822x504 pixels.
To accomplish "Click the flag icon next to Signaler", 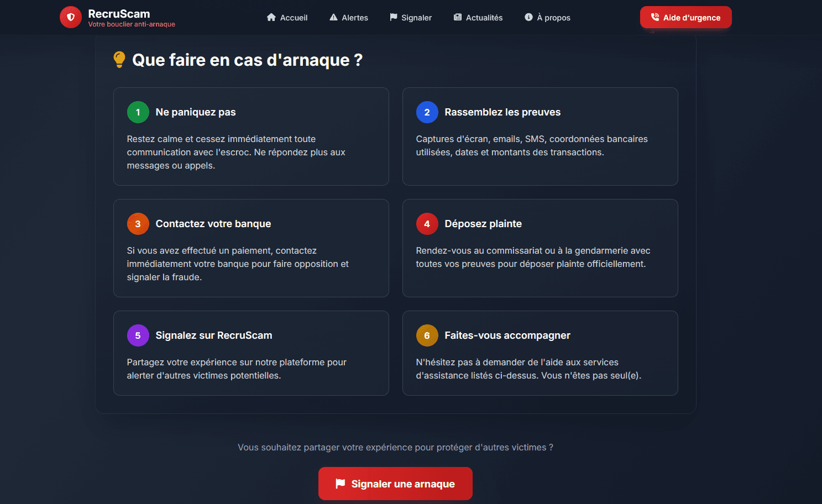I will [394, 17].
